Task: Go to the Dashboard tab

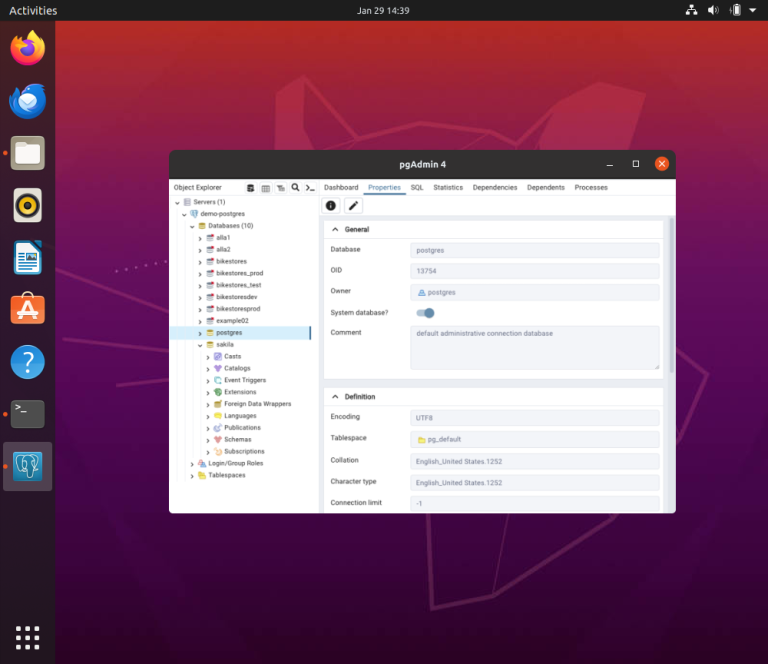Action: tap(341, 188)
